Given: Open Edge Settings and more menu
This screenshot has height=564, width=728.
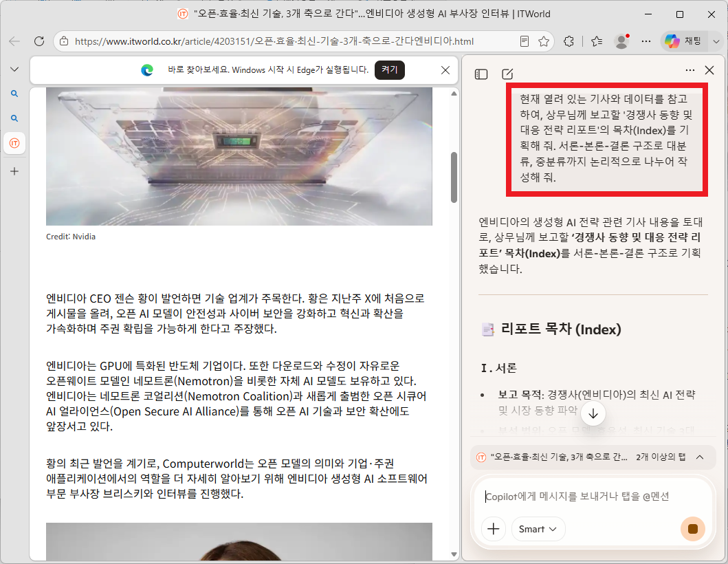Looking at the screenshot, I should pyautogui.click(x=646, y=41).
